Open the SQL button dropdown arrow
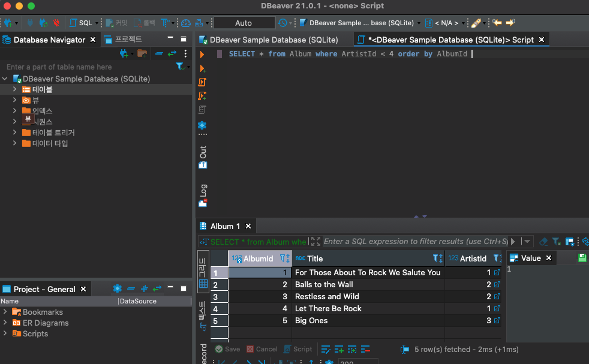 97,23
